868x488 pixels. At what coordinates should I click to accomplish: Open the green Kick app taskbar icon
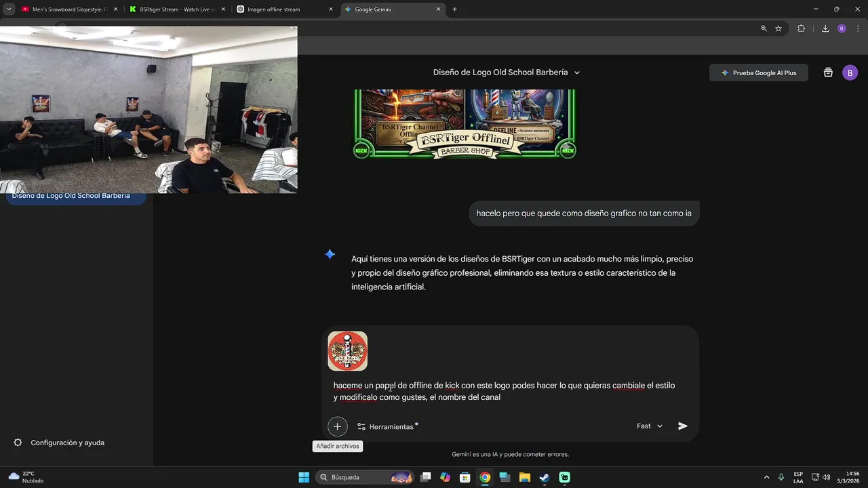pyautogui.click(x=565, y=477)
